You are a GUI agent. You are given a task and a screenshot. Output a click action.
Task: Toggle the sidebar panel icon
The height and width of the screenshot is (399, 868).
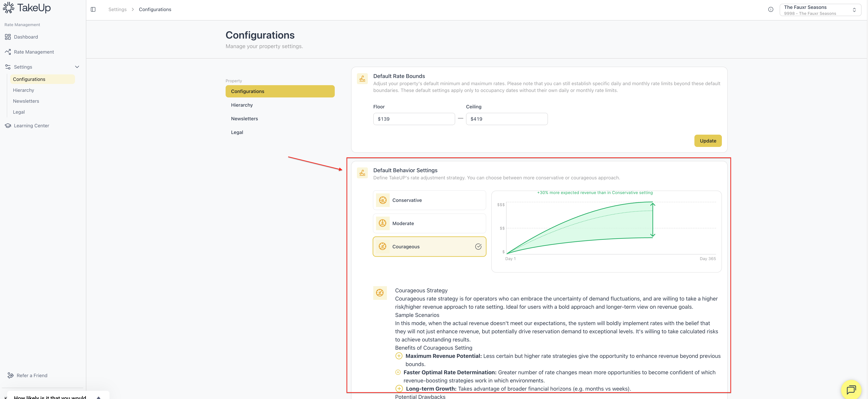(93, 9)
